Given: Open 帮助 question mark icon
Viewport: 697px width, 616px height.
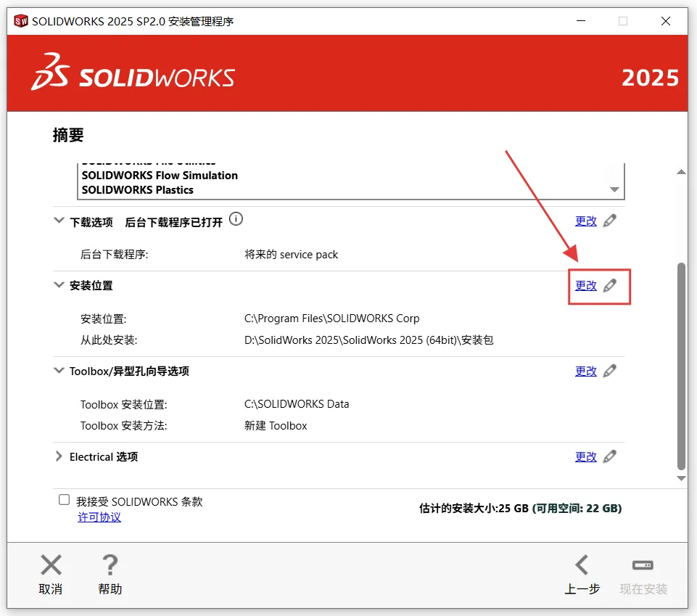Looking at the screenshot, I should click(110, 565).
